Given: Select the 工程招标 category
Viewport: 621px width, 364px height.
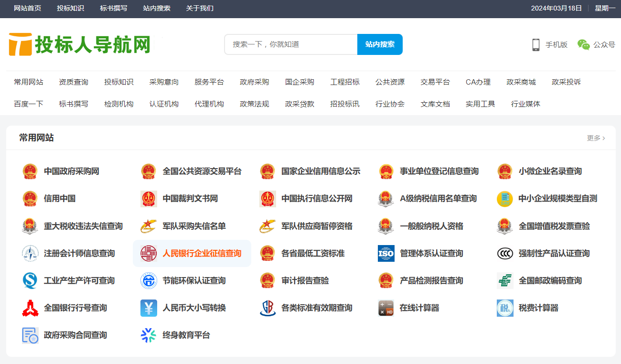Looking at the screenshot, I should point(345,82).
